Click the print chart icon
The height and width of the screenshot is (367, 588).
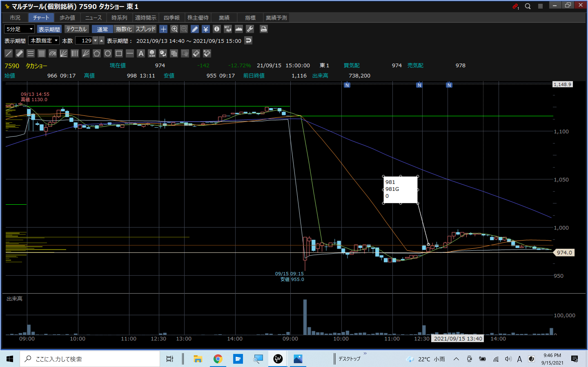pyautogui.click(x=264, y=29)
